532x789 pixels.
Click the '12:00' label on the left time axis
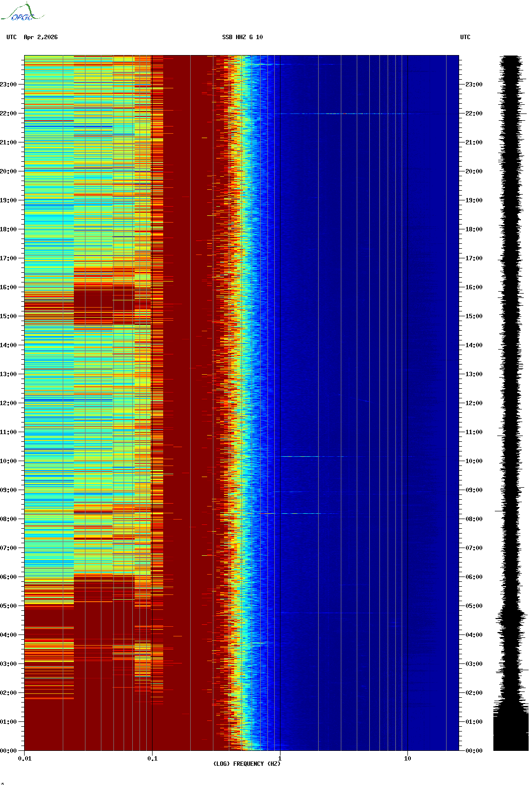point(9,403)
